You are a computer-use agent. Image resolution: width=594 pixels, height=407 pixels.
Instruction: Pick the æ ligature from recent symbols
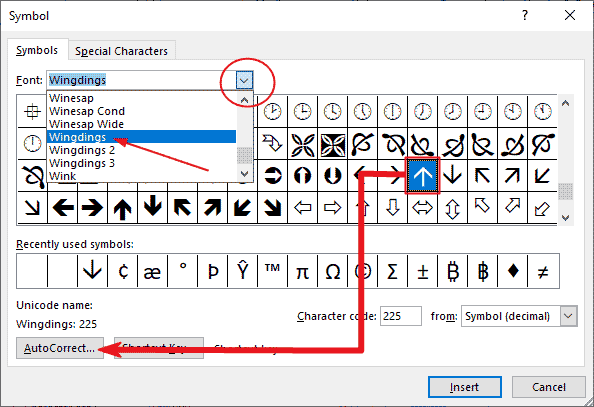pos(152,272)
